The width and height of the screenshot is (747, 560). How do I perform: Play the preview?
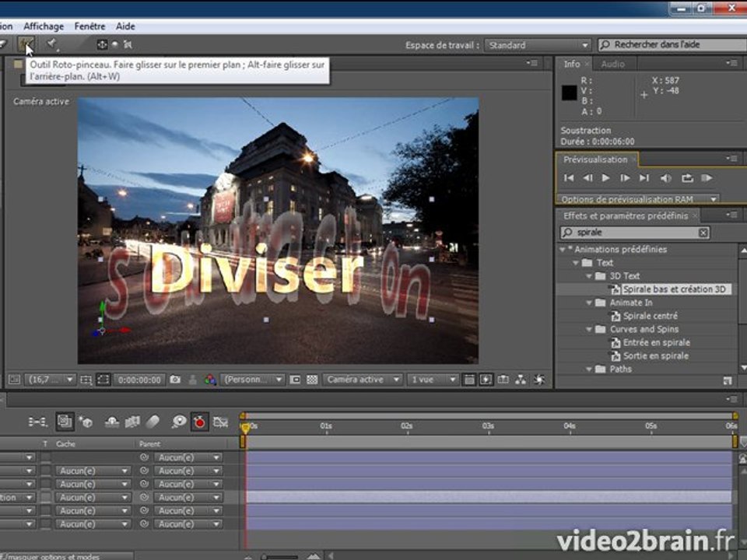(x=605, y=178)
